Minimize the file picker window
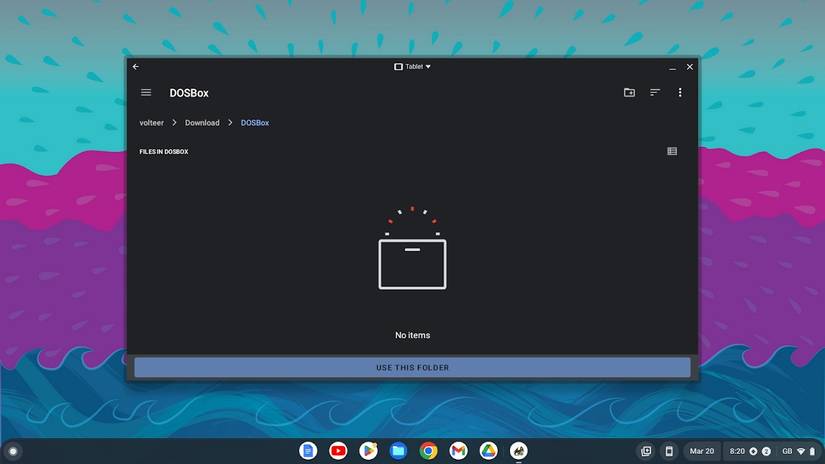Viewport: 825px width, 464px height. (672, 67)
